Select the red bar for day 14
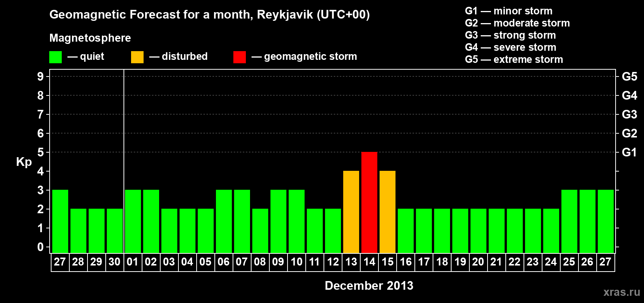 point(369,202)
